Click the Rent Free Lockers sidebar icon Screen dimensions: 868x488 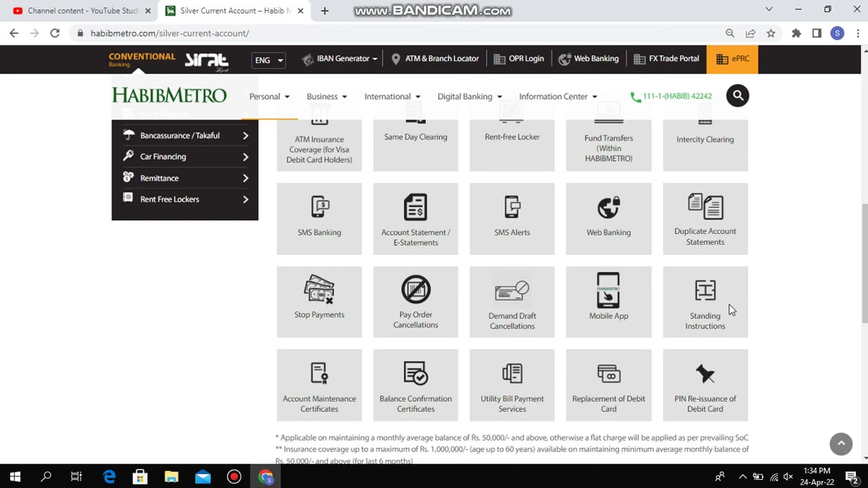[x=128, y=199]
